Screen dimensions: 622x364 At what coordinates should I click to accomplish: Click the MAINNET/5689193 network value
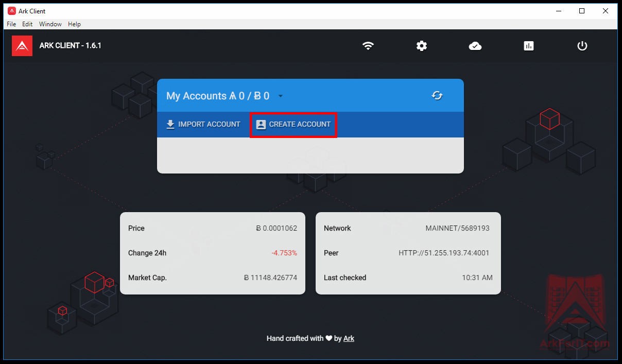point(458,228)
